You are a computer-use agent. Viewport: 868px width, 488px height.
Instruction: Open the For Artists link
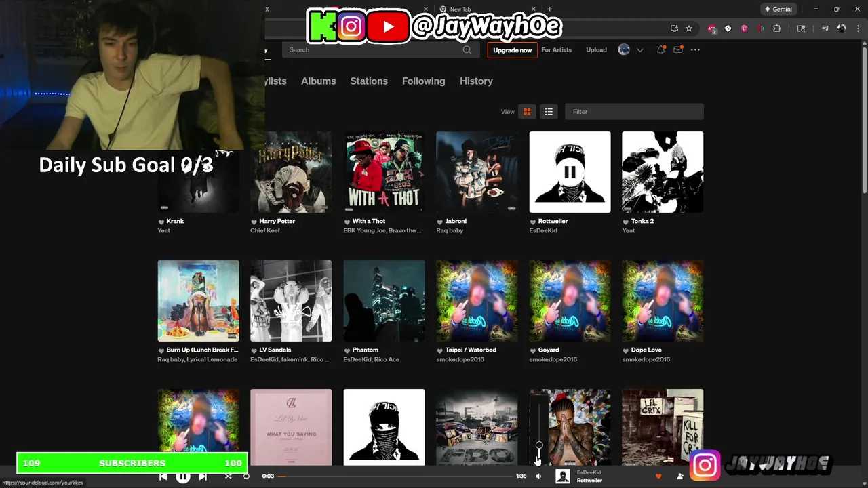coord(557,50)
